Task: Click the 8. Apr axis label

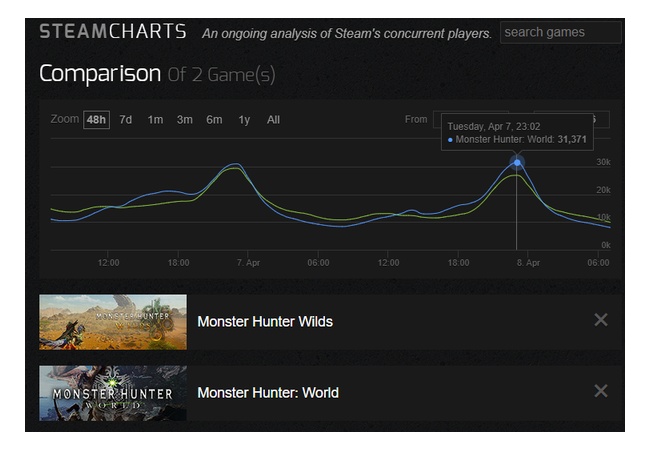Action: [x=528, y=263]
